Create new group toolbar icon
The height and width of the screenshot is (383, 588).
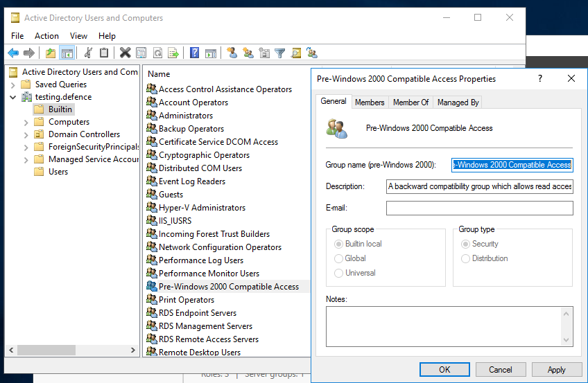coord(248,53)
